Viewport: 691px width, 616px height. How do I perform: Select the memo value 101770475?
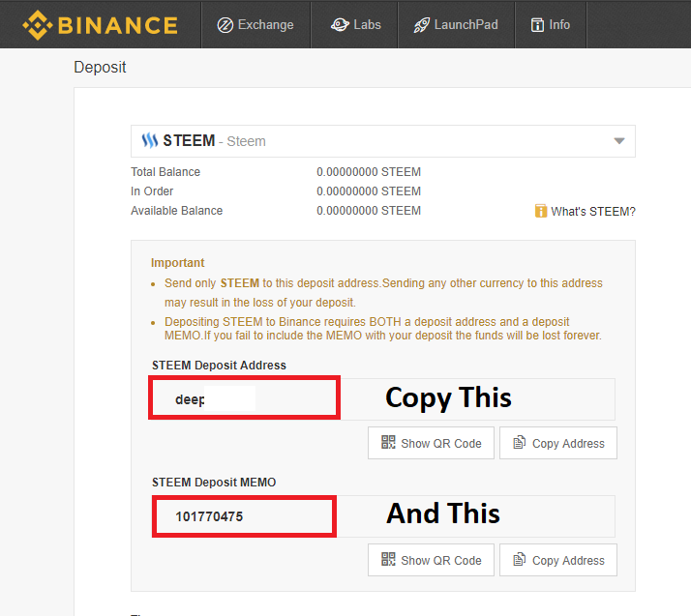pyautogui.click(x=209, y=516)
